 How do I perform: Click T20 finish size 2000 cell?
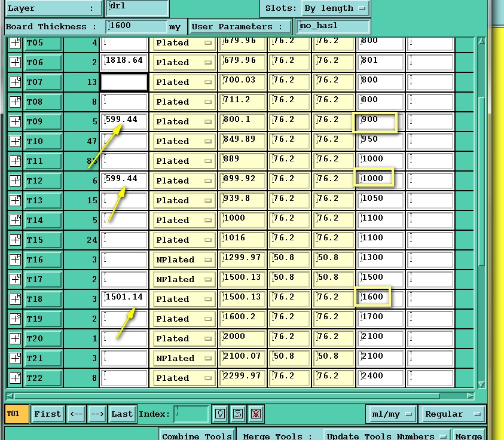tap(242, 338)
